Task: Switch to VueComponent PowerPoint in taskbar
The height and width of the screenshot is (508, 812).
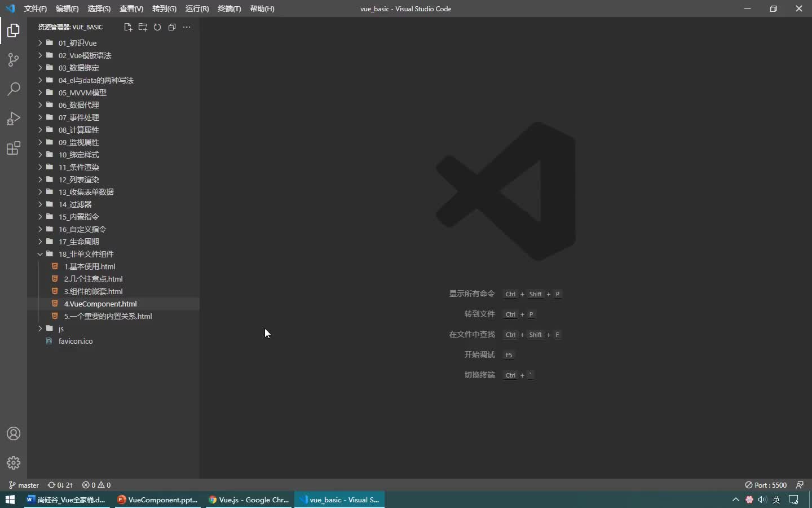Action: point(158,500)
